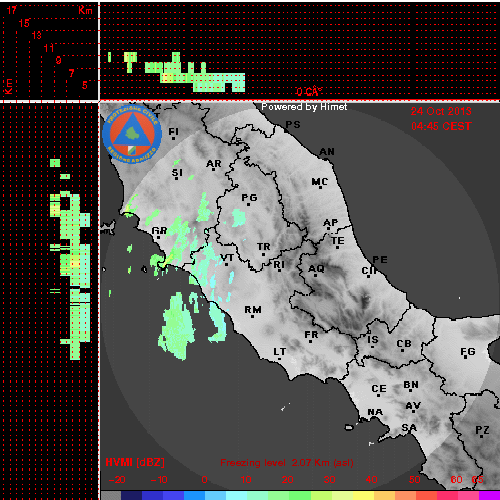Screen dimensions: 500x500
Task: Click the 'Powered by Himet' label
Action: pyautogui.click(x=304, y=107)
